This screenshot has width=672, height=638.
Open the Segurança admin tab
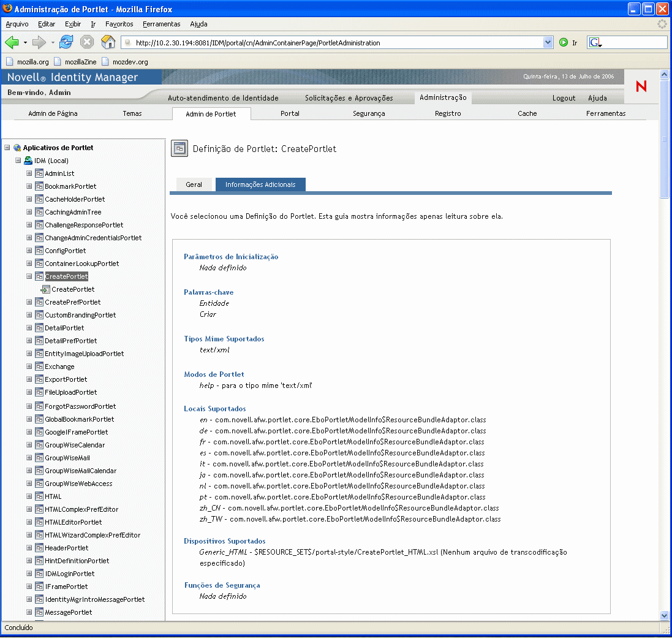tap(369, 113)
